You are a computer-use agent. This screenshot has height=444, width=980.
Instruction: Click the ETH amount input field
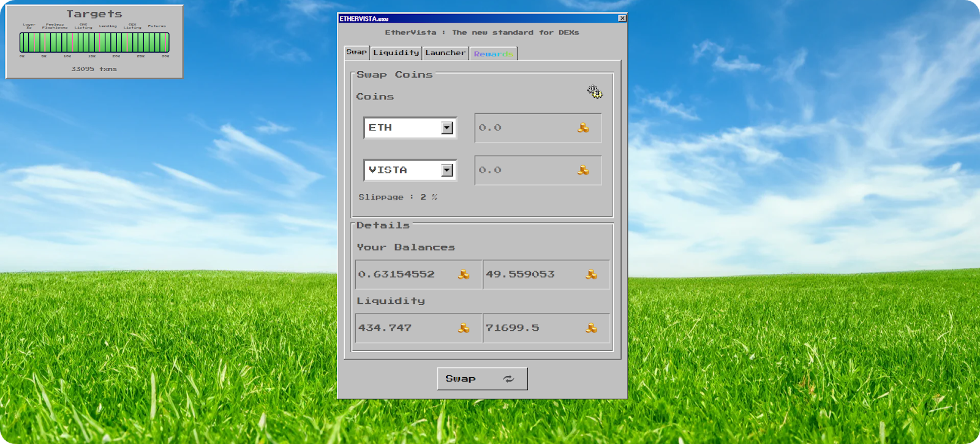[538, 128]
